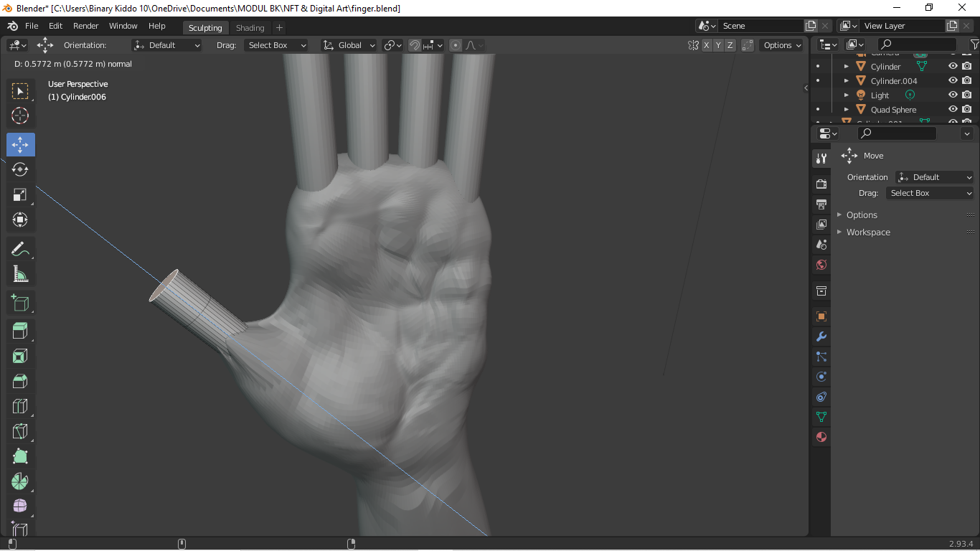Screen dimensions: 980x551
Task: Toggle auto merge vertices button
Action: [x=748, y=45]
